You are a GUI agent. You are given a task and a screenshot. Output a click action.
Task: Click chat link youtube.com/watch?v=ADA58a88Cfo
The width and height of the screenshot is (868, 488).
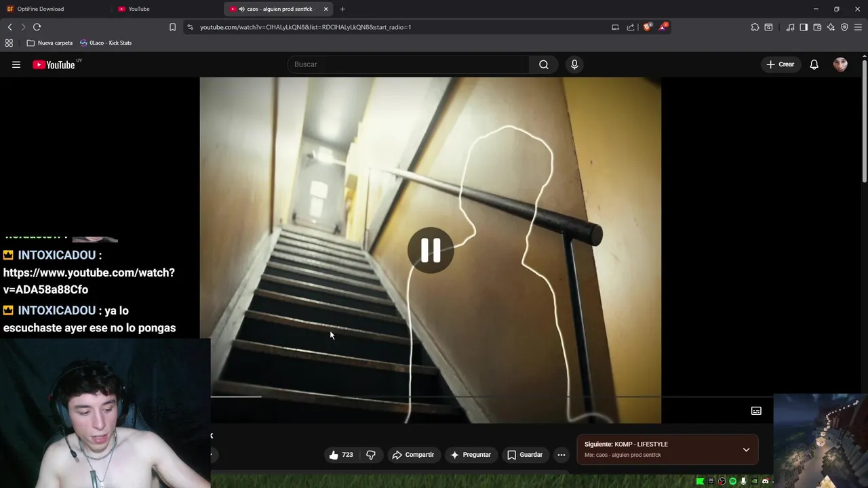click(89, 281)
